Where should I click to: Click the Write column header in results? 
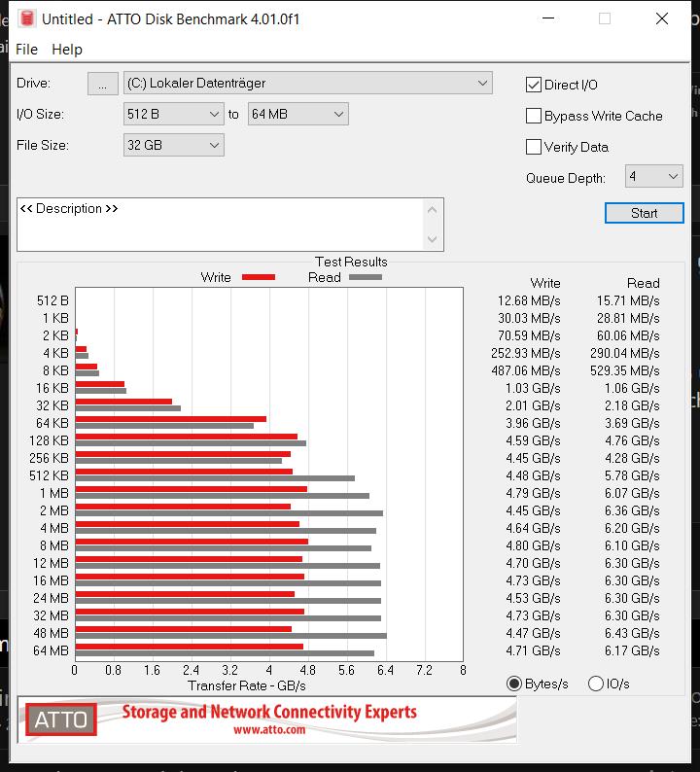click(545, 283)
